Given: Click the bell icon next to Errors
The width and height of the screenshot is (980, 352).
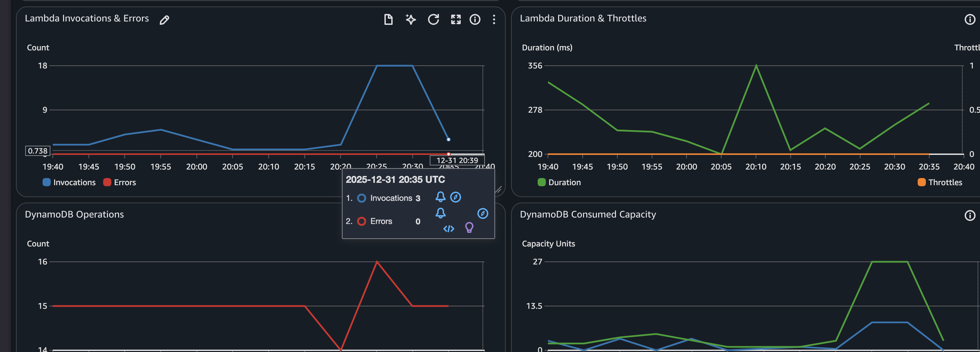Looking at the screenshot, I should click(441, 213).
